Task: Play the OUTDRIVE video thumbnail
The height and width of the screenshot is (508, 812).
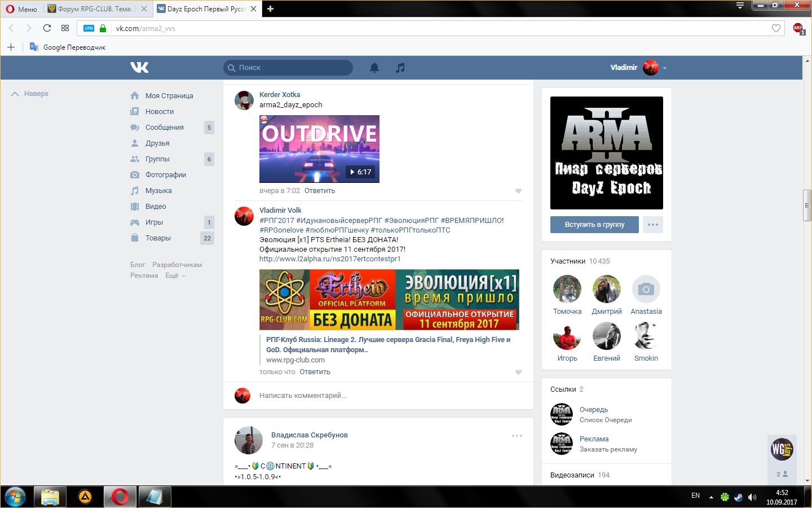Action: point(319,149)
